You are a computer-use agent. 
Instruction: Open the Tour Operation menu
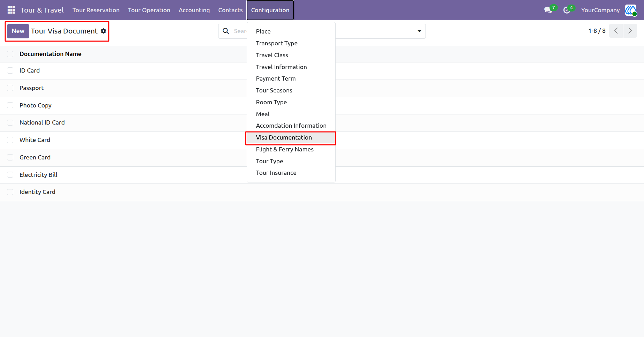[149, 10]
